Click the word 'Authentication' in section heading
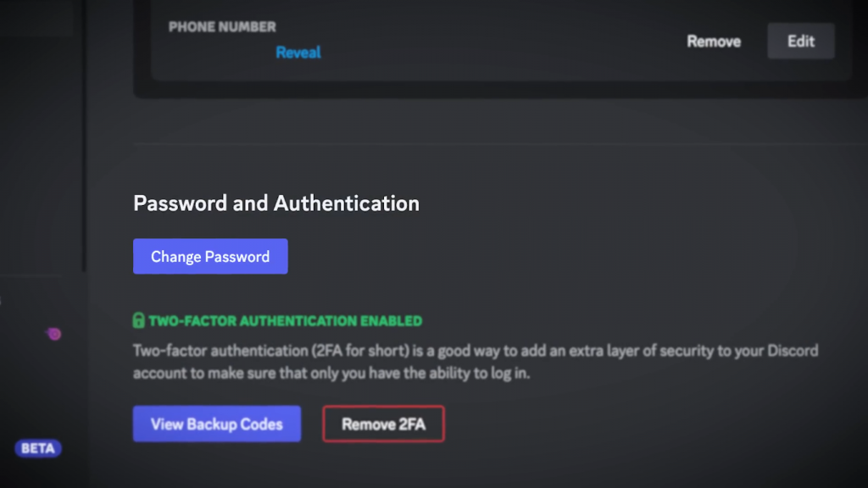Viewport: 868px width, 488px height. coord(347,203)
